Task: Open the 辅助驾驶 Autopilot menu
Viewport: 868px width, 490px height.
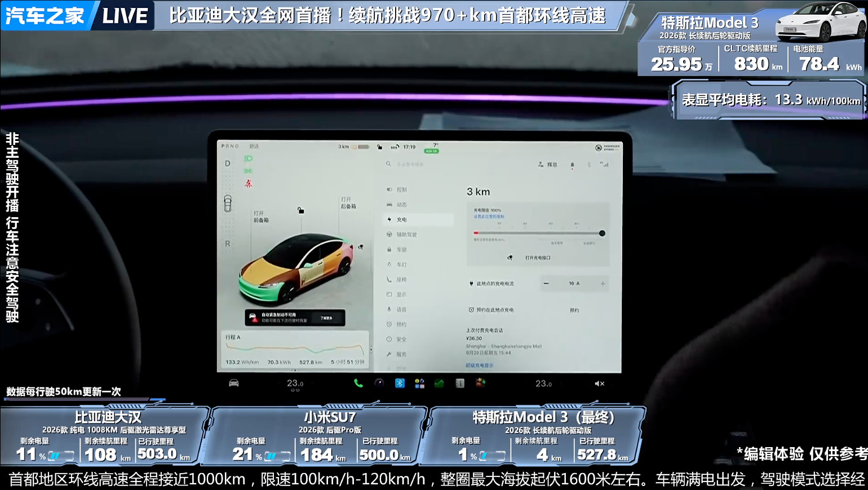Action: 402,235
